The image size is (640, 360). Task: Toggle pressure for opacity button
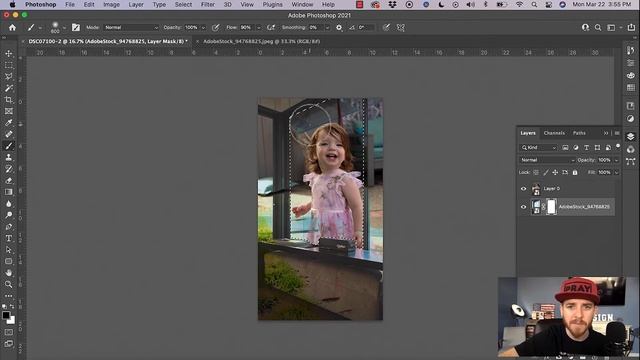click(x=216, y=27)
